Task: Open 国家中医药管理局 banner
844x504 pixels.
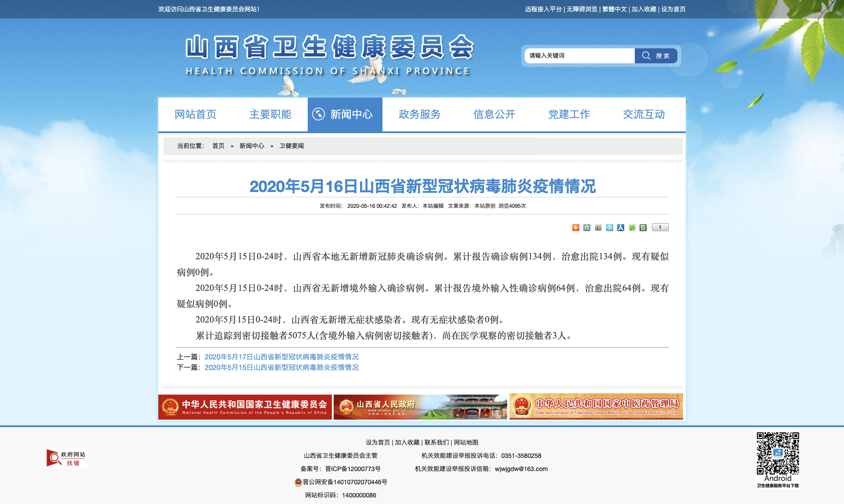Action: click(596, 406)
